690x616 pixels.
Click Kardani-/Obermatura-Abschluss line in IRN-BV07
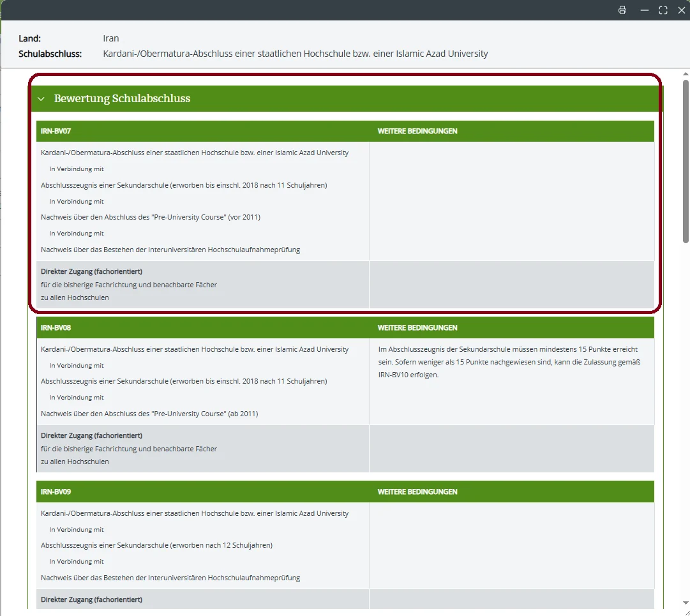tap(195, 153)
